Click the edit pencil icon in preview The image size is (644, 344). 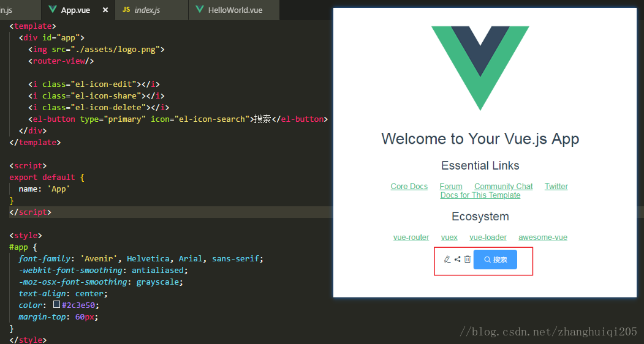tap(447, 259)
